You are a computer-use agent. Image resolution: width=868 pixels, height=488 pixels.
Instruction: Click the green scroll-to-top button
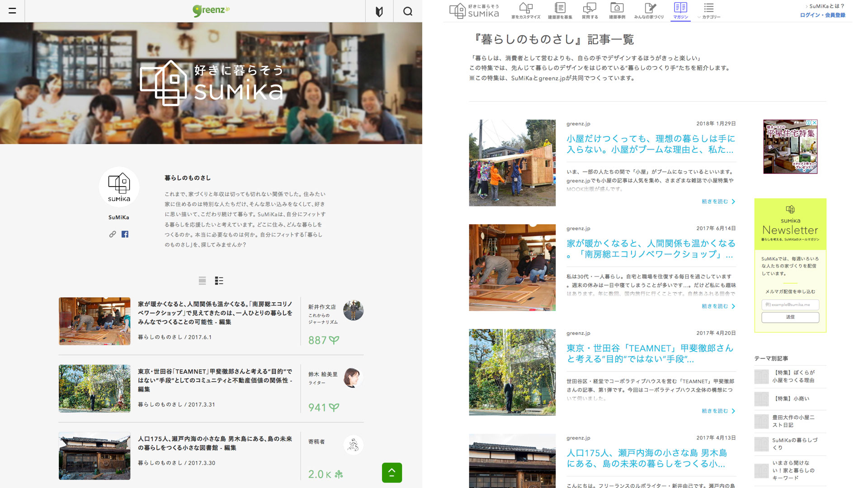[x=392, y=473]
